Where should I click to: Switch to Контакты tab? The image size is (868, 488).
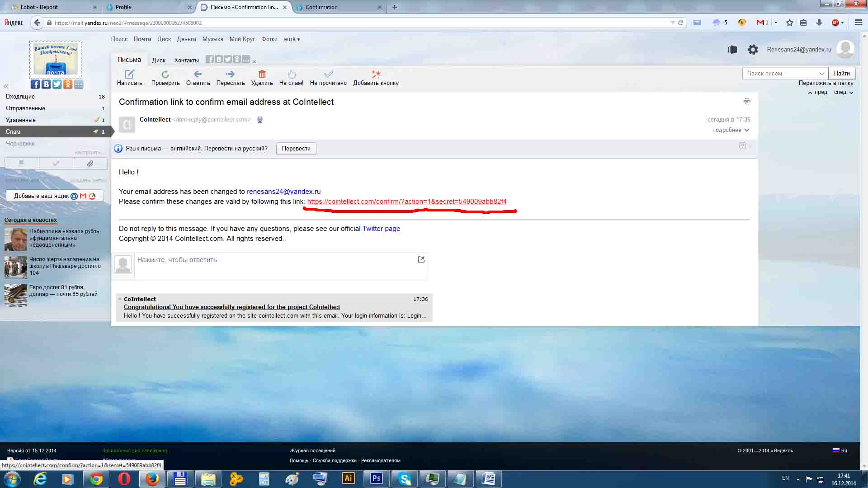click(186, 60)
